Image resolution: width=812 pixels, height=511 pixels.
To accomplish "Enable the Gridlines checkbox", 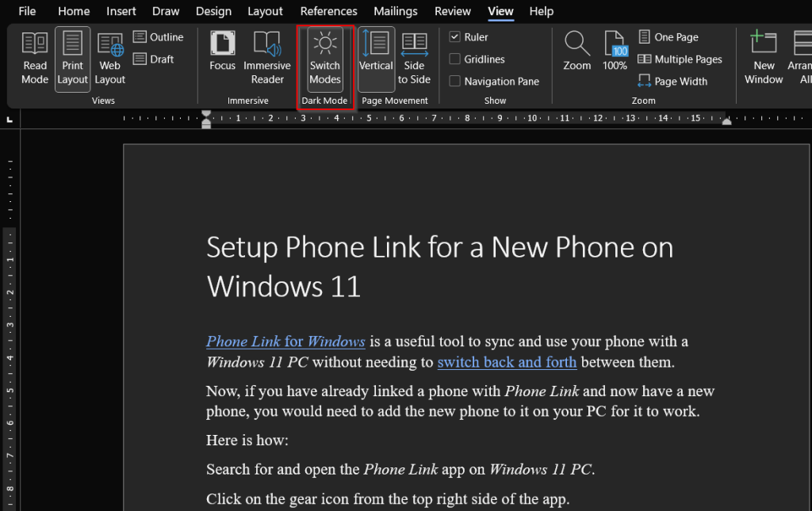I will (454, 59).
